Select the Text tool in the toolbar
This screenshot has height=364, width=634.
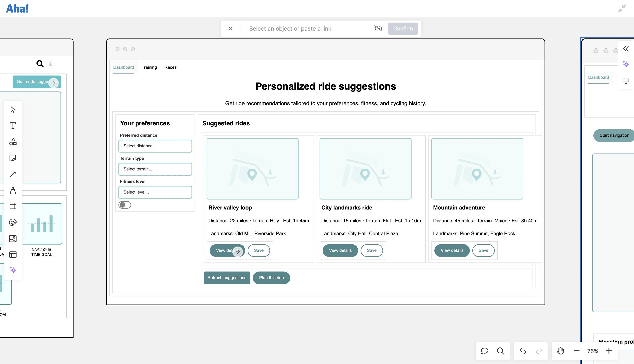[13, 126]
